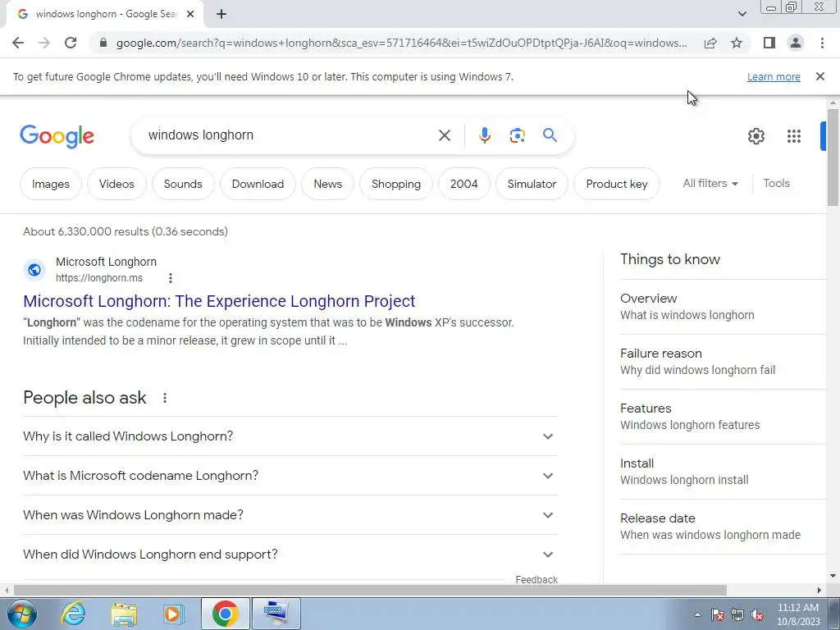Switch to the Shopping results
Viewport: 840px width, 630px height.
(396, 184)
